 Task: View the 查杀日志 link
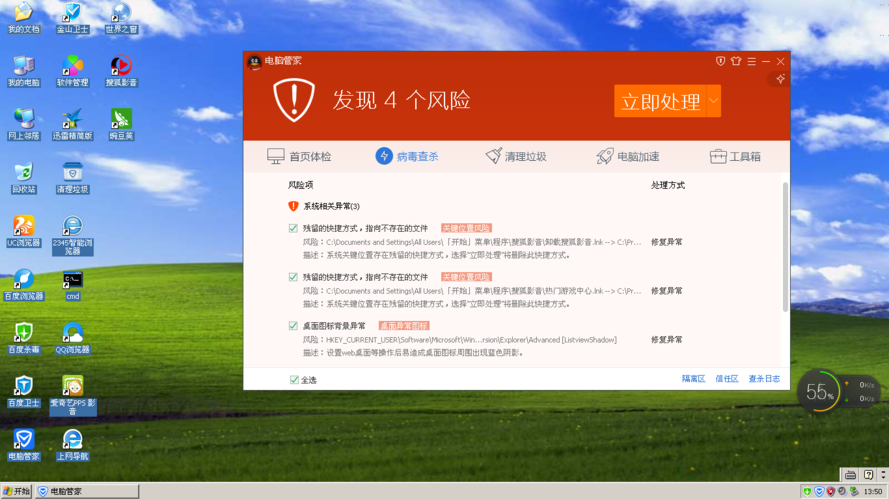764,379
